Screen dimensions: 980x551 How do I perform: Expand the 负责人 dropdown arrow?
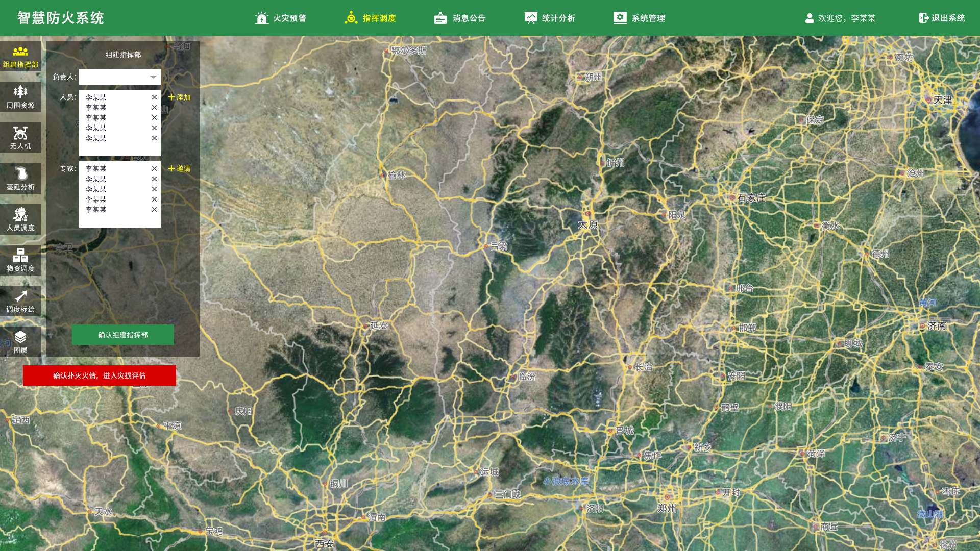(153, 77)
